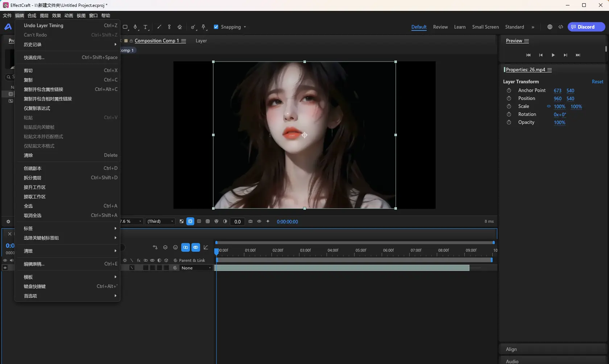Viewport: 609px width, 364px height.
Task: Click the current timecode 0:00:00:00
Action: 287,222
